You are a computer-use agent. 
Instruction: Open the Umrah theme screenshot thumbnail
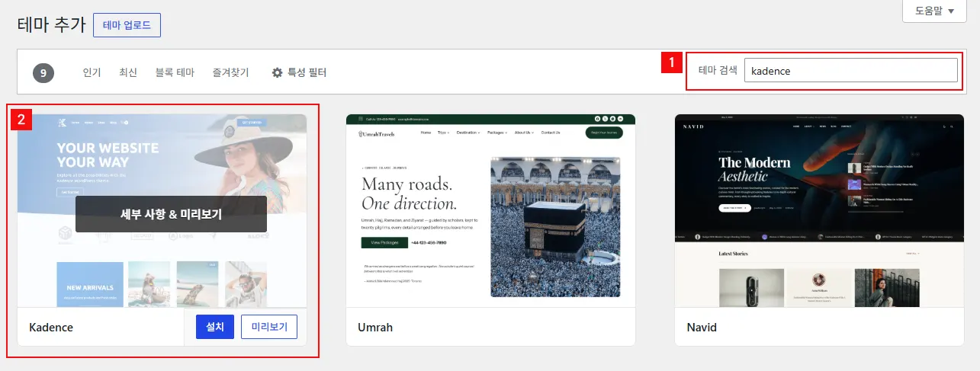(490, 211)
